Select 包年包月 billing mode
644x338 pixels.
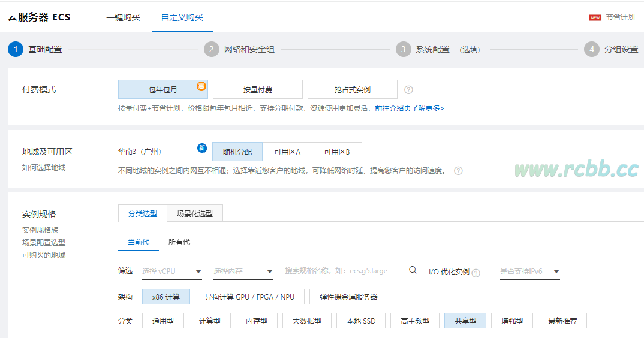163,89
